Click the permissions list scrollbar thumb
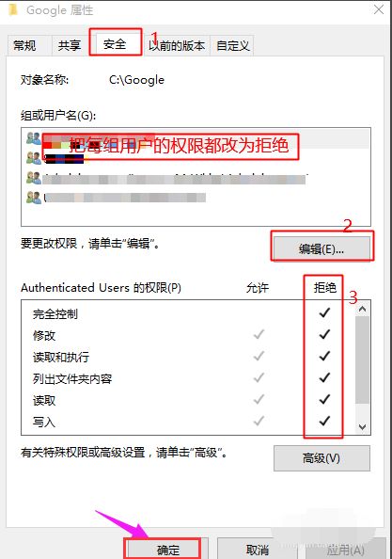This screenshot has width=392, height=559. (363, 360)
